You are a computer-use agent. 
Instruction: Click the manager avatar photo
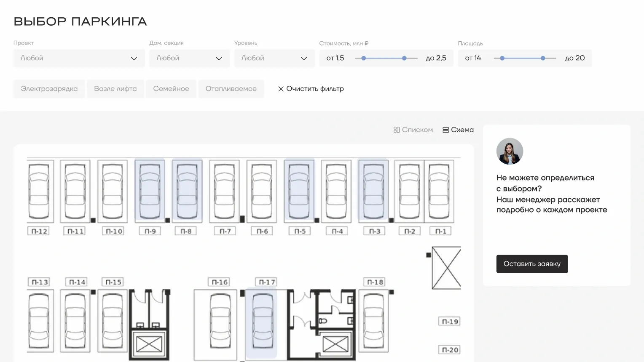coord(510,151)
